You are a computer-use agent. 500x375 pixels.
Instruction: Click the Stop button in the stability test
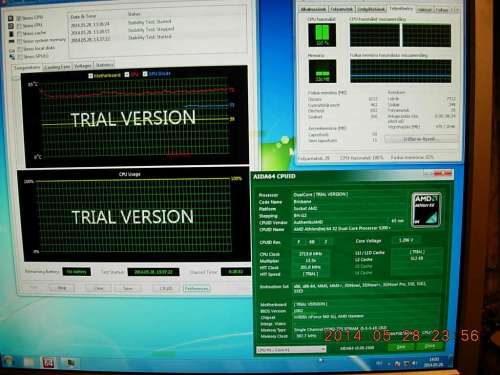click(x=62, y=288)
